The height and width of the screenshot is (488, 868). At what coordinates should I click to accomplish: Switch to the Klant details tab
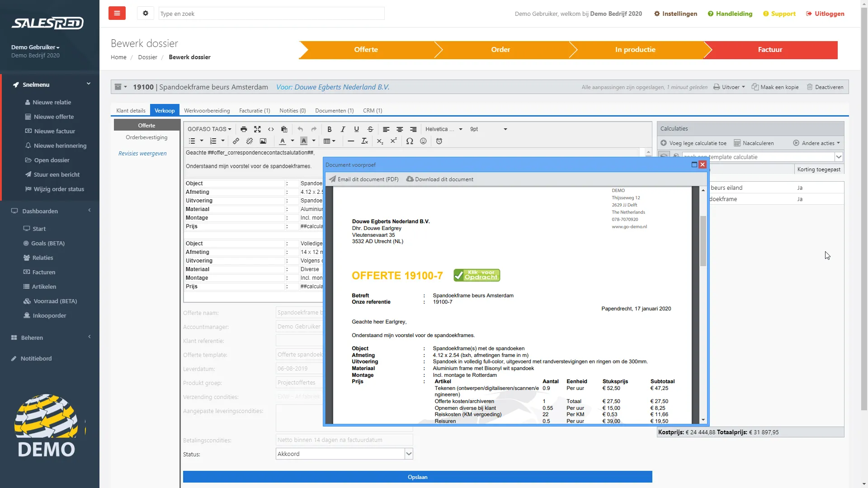click(x=131, y=111)
